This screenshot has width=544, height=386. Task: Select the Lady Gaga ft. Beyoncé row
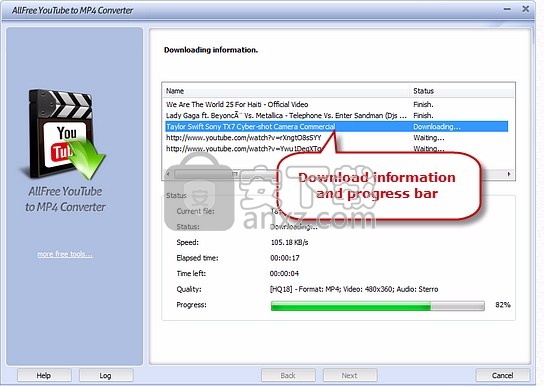pos(337,115)
